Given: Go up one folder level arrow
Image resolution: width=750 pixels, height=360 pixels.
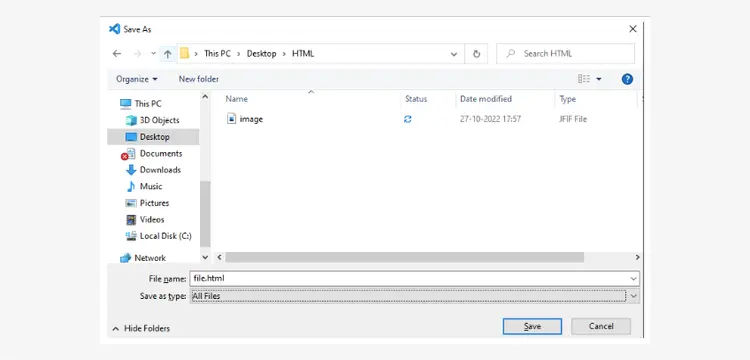Looking at the screenshot, I should 167,54.
